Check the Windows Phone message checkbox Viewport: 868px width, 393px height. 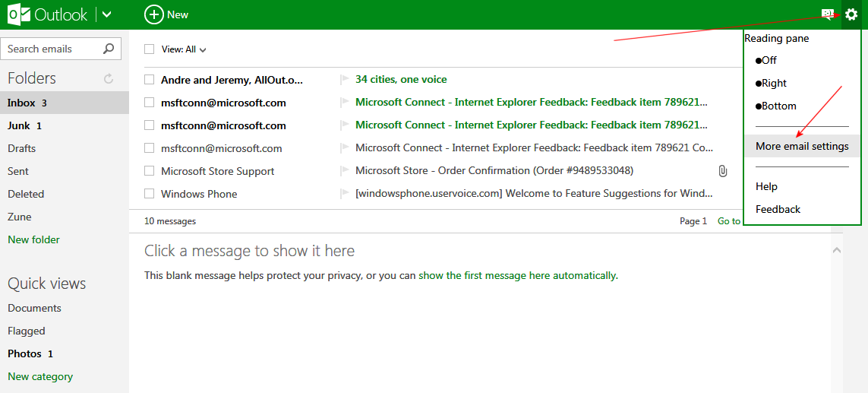coord(150,194)
